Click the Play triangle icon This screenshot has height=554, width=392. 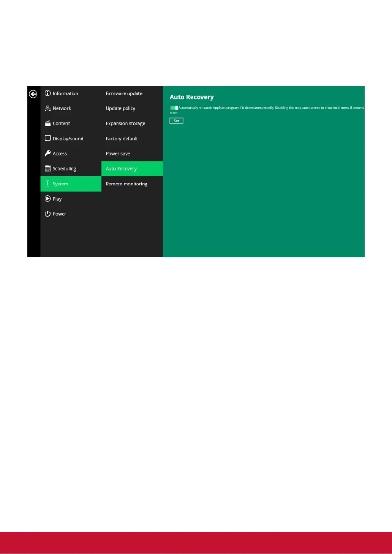coord(47,199)
